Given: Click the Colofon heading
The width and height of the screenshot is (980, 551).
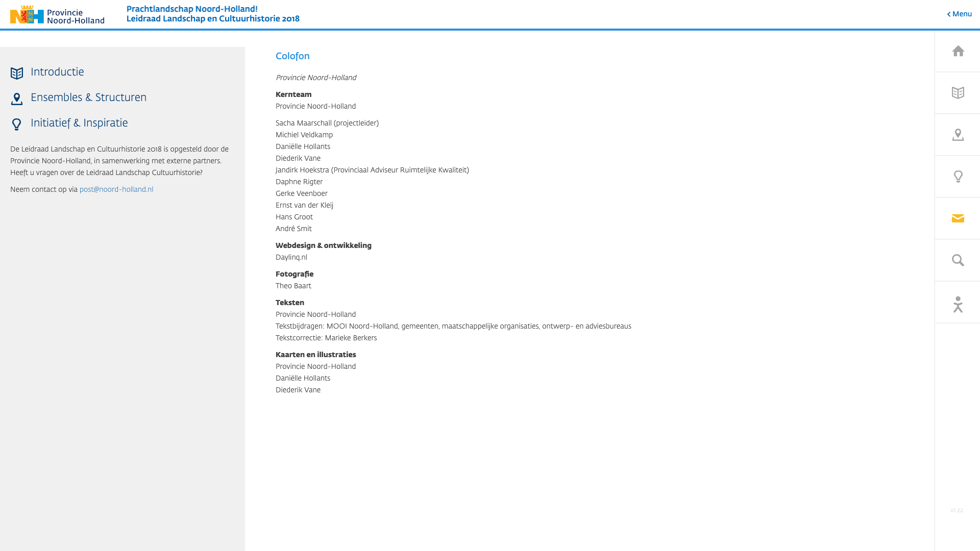Looking at the screenshot, I should coord(292,56).
